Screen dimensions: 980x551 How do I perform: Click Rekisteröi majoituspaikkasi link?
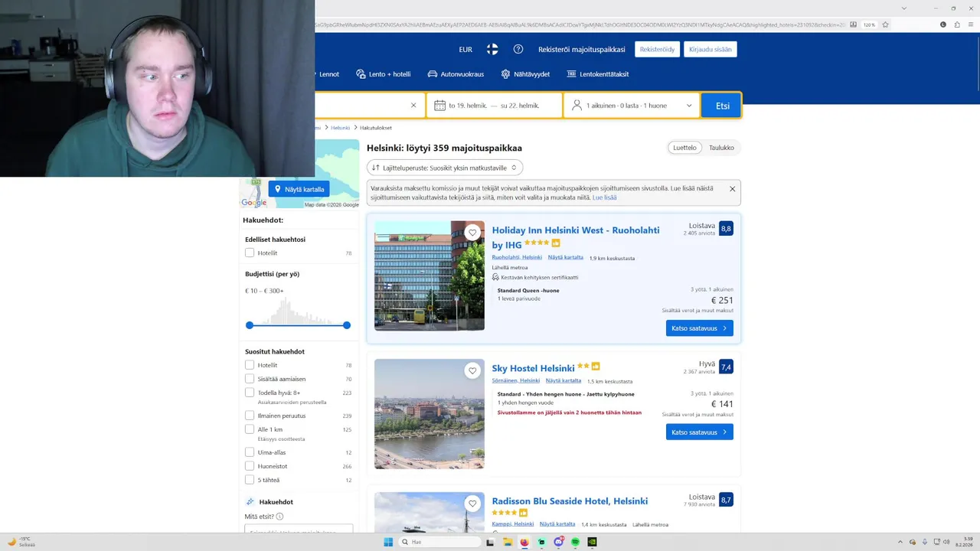coord(582,49)
